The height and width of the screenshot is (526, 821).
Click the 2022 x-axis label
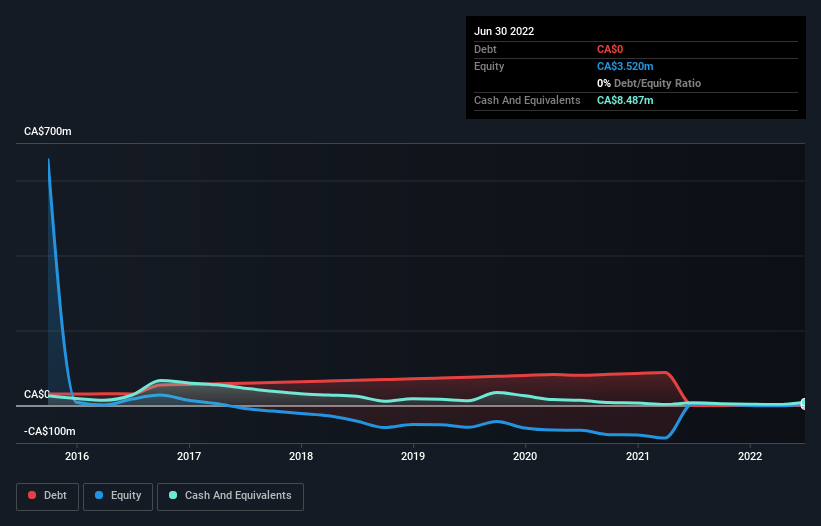750,456
